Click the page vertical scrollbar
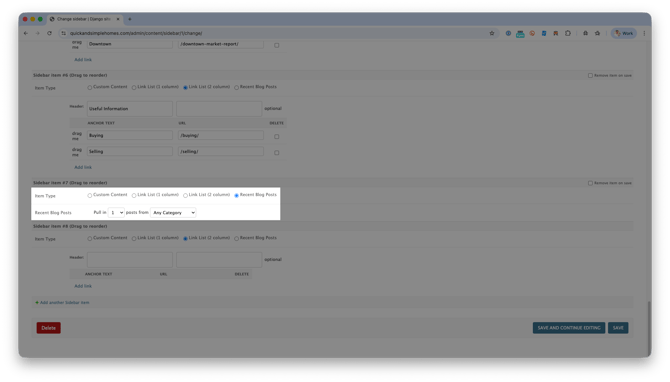 coord(649,329)
